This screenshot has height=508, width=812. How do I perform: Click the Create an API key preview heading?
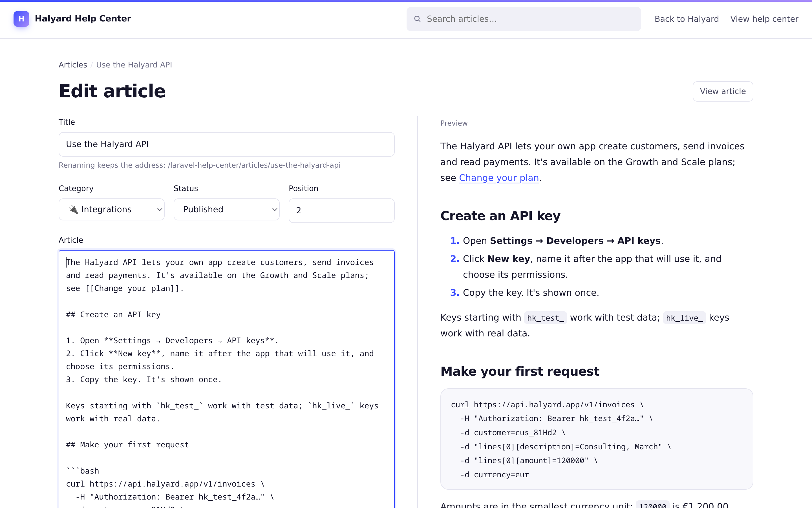pyautogui.click(x=500, y=216)
